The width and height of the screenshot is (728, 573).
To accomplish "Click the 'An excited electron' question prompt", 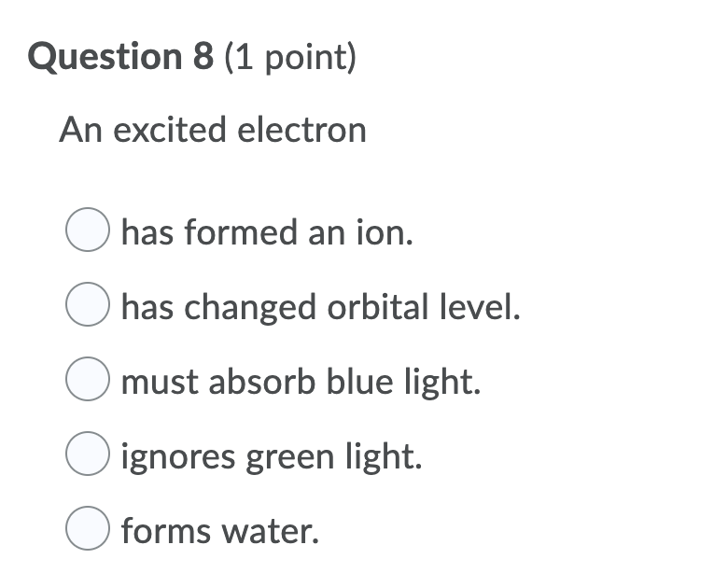I will tap(213, 130).
